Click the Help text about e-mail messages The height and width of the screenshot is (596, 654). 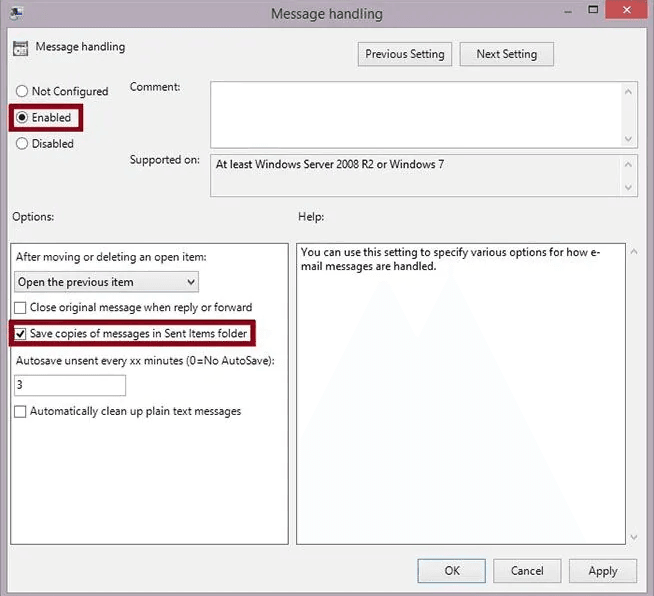tap(450, 259)
